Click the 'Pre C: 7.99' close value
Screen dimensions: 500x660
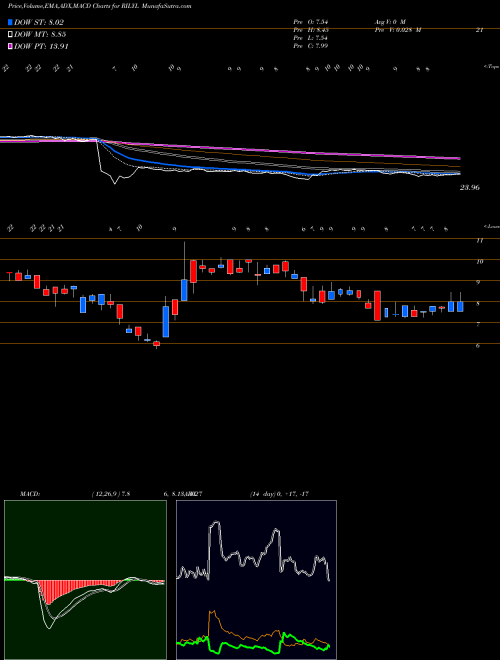311,46
